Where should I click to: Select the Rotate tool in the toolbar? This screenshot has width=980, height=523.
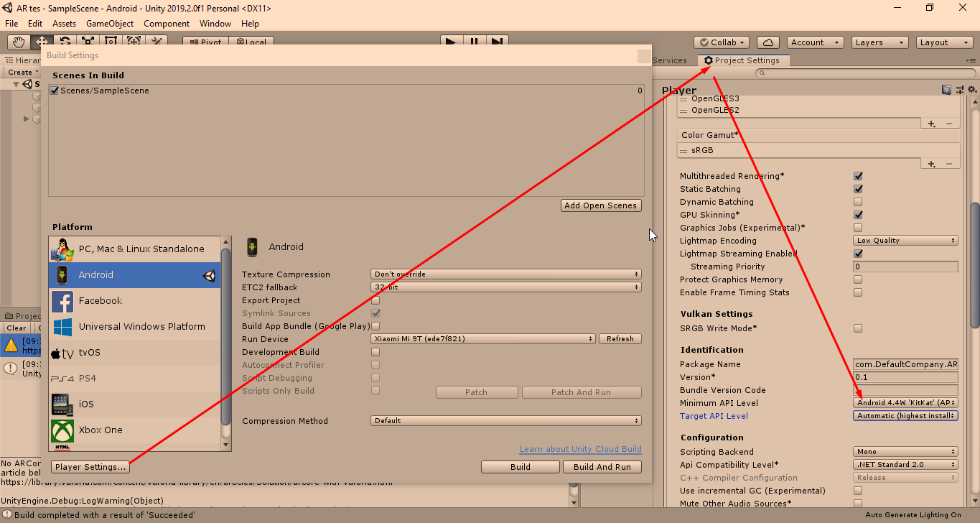click(65, 42)
